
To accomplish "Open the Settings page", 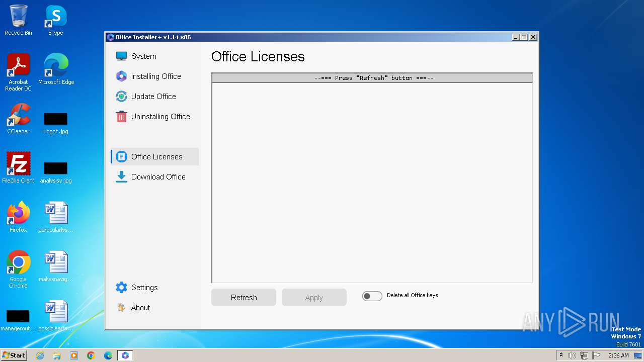I will [x=144, y=288].
